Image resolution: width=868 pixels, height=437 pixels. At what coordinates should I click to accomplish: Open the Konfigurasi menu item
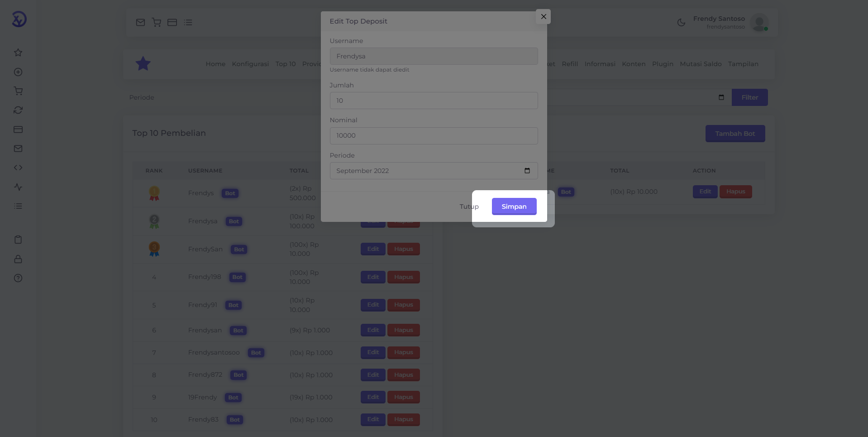(250, 64)
